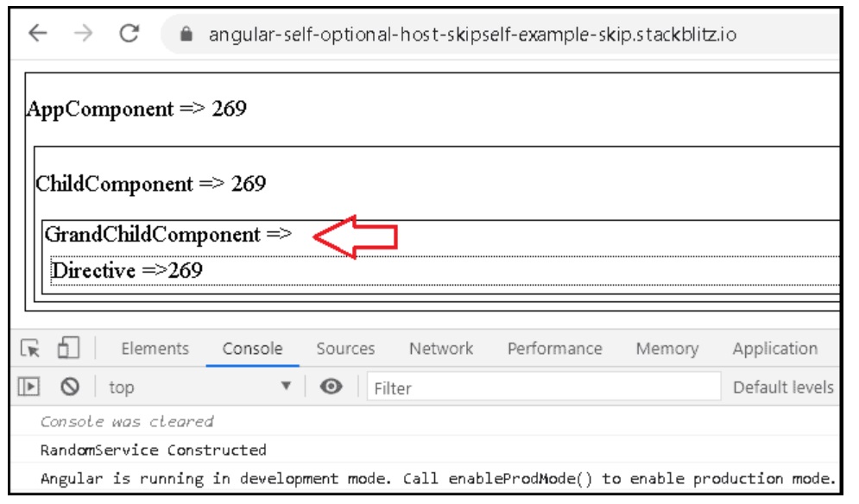Switch to the Memory tab
The height and width of the screenshot is (504, 859).
(666, 349)
